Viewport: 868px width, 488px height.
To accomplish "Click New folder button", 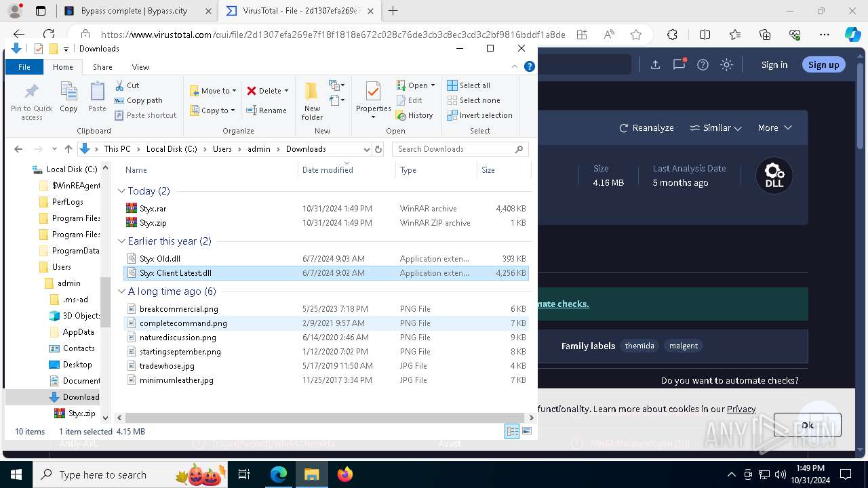I will pyautogui.click(x=312, y=102).
